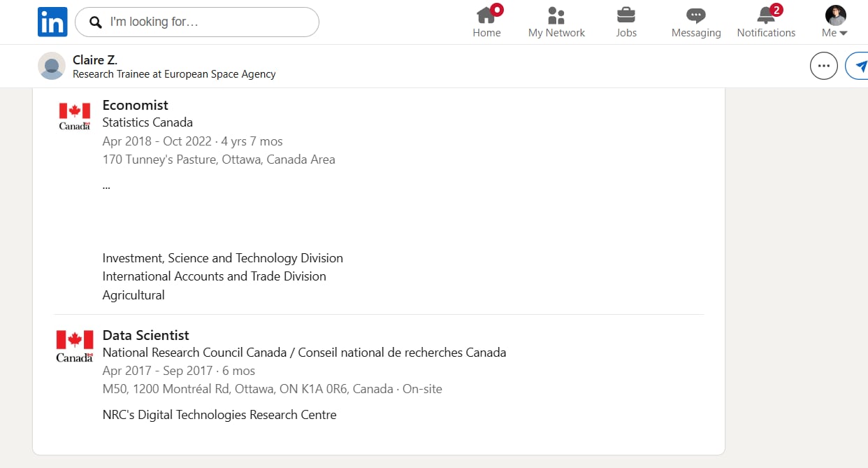The width and height of the screenshot is (868, 468).
Task: Click the Statistics Canada flag logo
Action: (x=75, y=116)
